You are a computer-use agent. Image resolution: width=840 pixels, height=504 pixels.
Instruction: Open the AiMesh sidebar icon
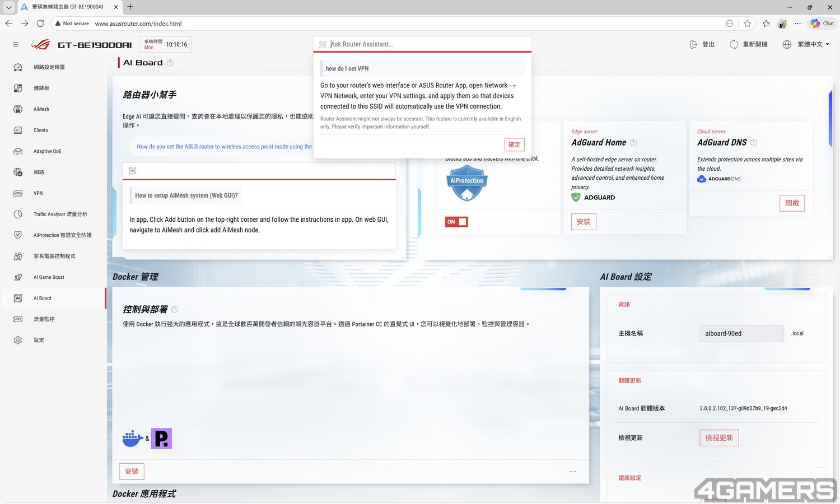18,109
